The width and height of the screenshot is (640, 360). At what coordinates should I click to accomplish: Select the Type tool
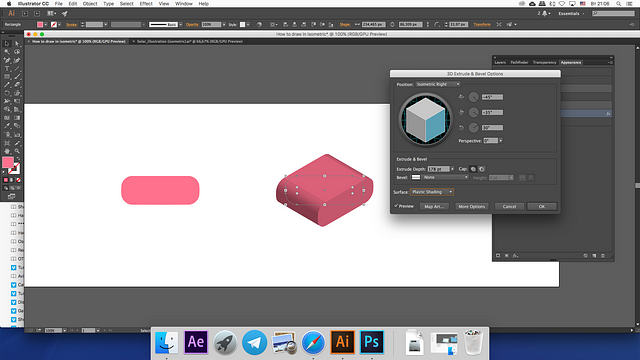(7, 68)
